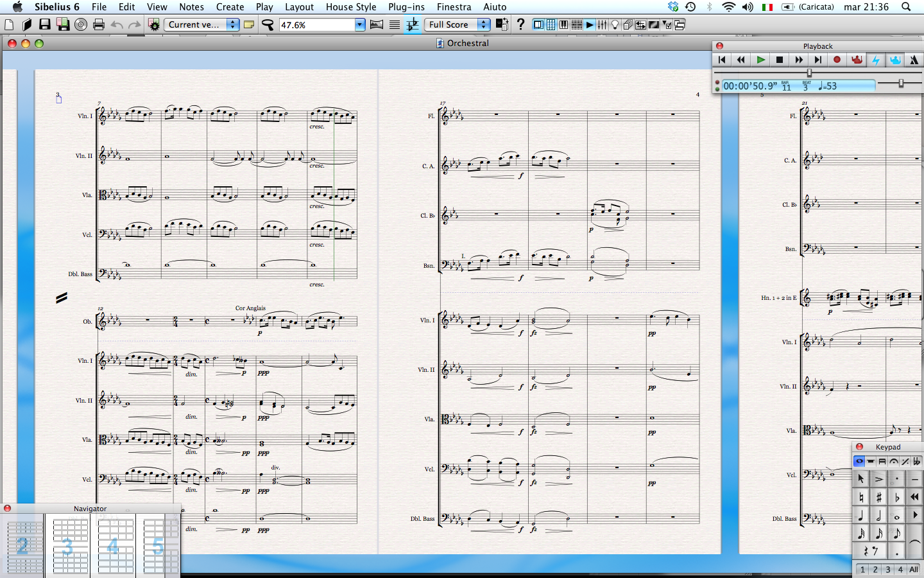Click the tempo slider handle in Playback
924x578 pixels.
click(901, 83)
